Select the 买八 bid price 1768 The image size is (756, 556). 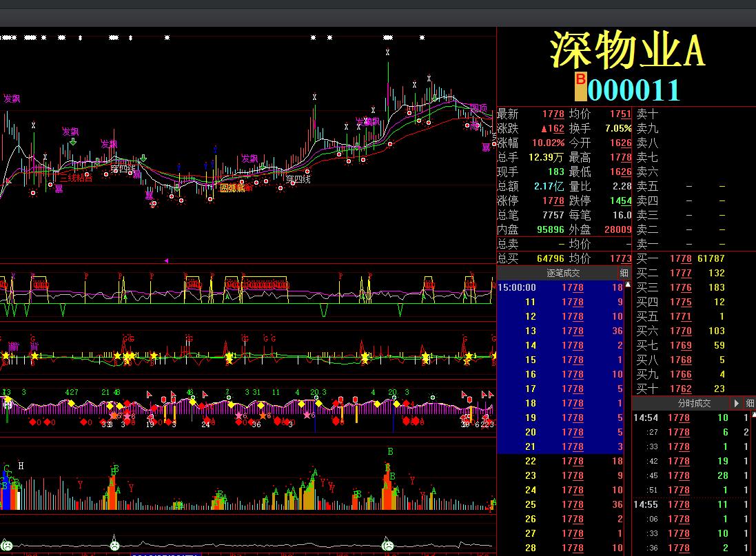tap(681, 360)
